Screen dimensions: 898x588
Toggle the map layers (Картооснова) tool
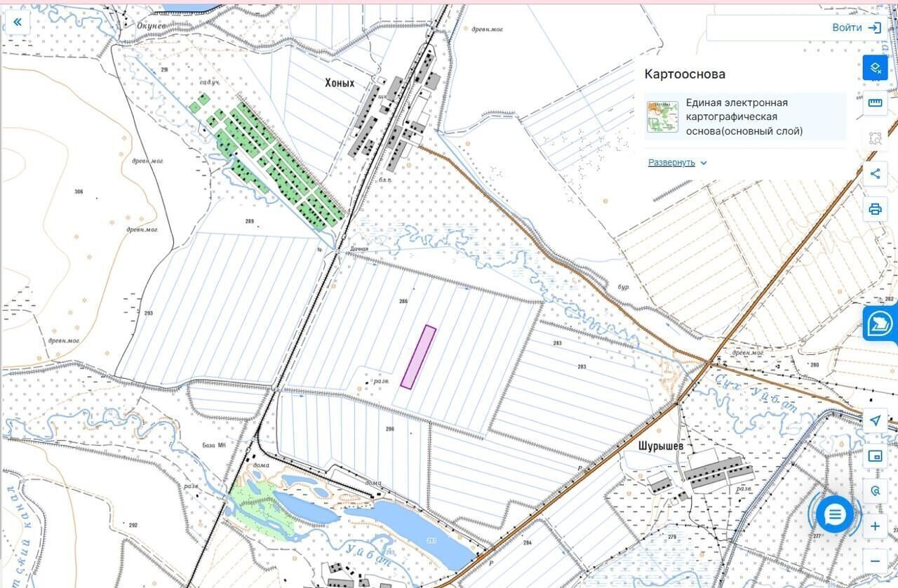pyautogui.click(x=875, y=68)
